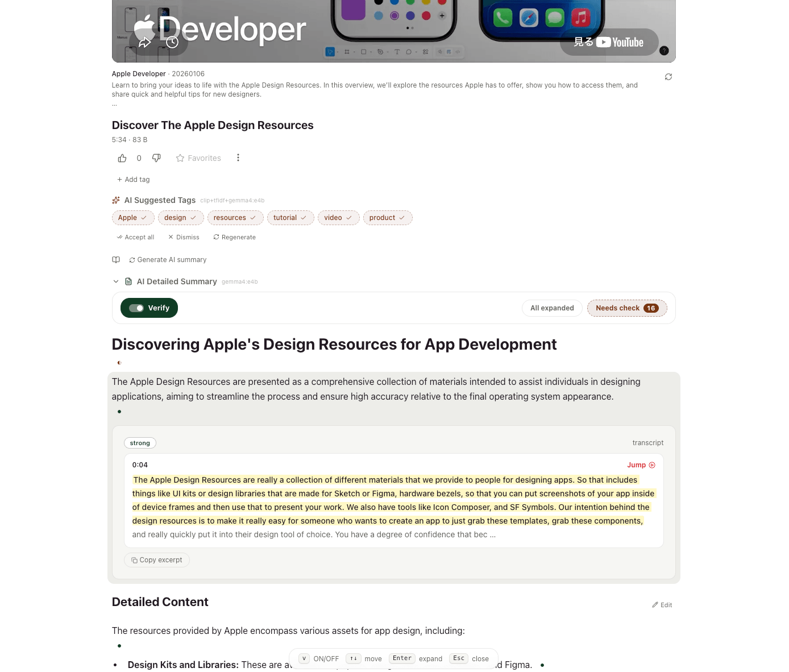Image resolution: width=789 pixels, height=672 pixels.
Task: Click the gemma4:e4b label beside AI Detailed Summary
Action: tap(240, 282)
